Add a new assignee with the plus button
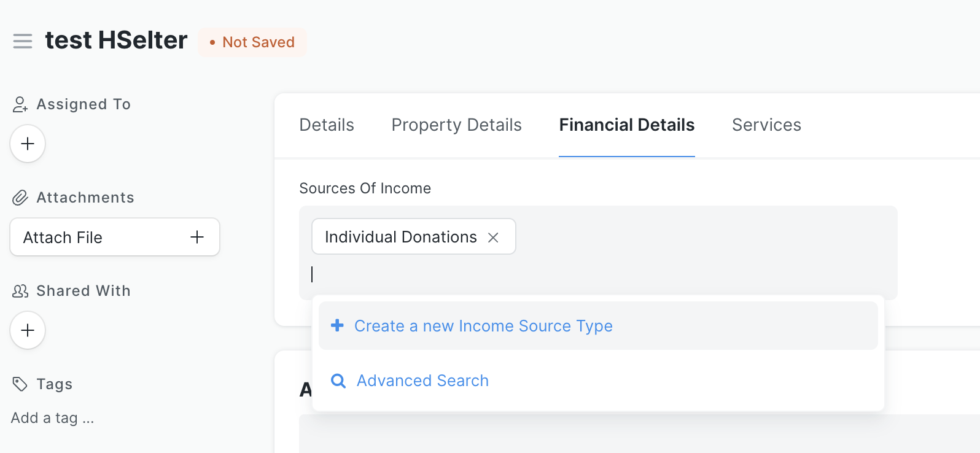 point(27,143)
